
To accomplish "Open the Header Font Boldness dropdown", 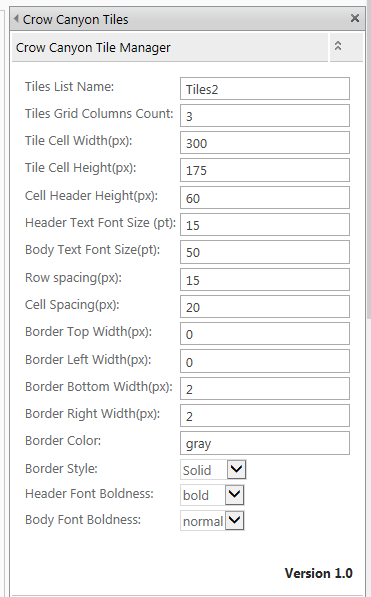I will point(212,495).
